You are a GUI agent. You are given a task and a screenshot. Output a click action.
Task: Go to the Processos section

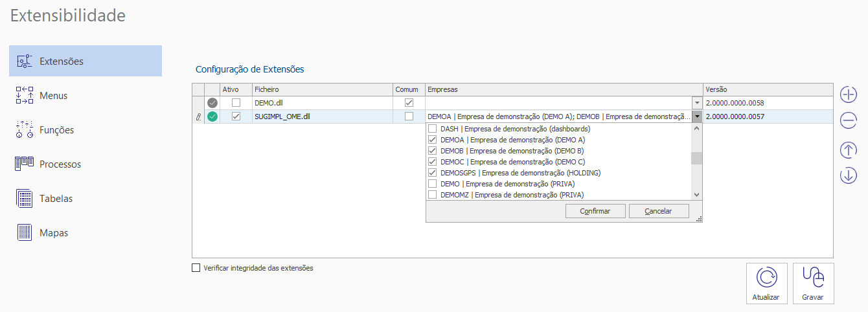coord(60,164)
